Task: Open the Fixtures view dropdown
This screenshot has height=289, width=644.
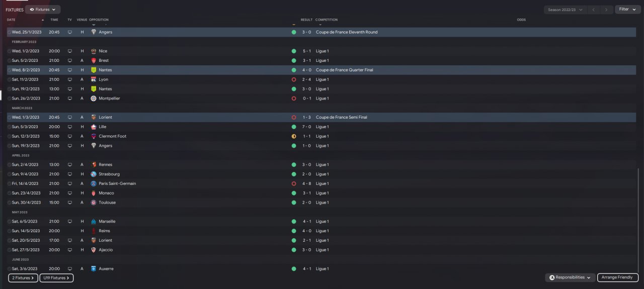Action: [43, 10]
